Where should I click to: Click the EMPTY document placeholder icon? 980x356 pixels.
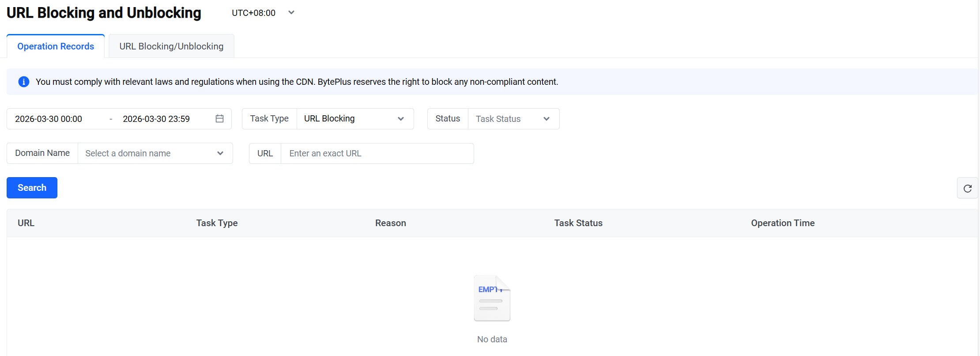(x=492, y=298)
